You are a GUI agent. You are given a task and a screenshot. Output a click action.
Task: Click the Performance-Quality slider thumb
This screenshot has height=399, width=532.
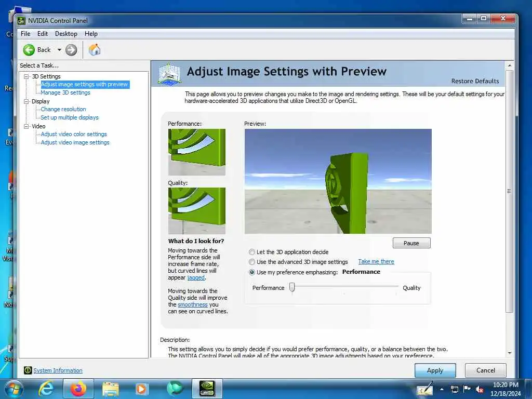292,287
